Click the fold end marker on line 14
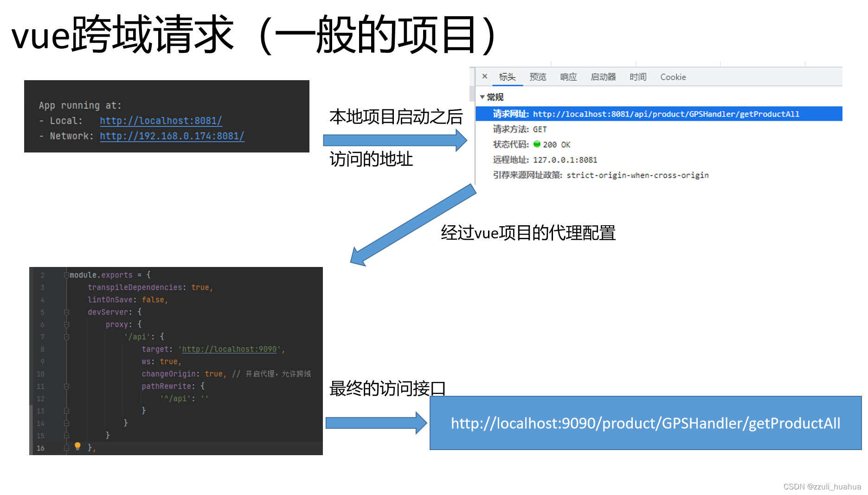Image resolution: width=868 pixels, height=495 pixels. coord(66,424)
